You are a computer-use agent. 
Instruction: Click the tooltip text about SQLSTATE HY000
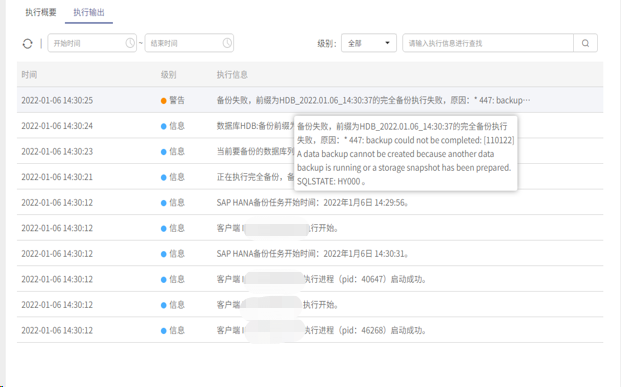(x=406, y=154)
